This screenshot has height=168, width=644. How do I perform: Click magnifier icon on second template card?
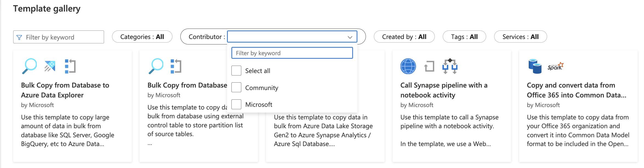click(156, 66)
